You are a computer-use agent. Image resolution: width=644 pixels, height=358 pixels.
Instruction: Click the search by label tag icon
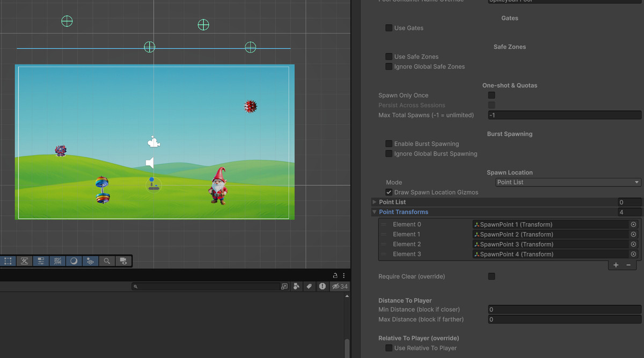click(x=309, y=287)
